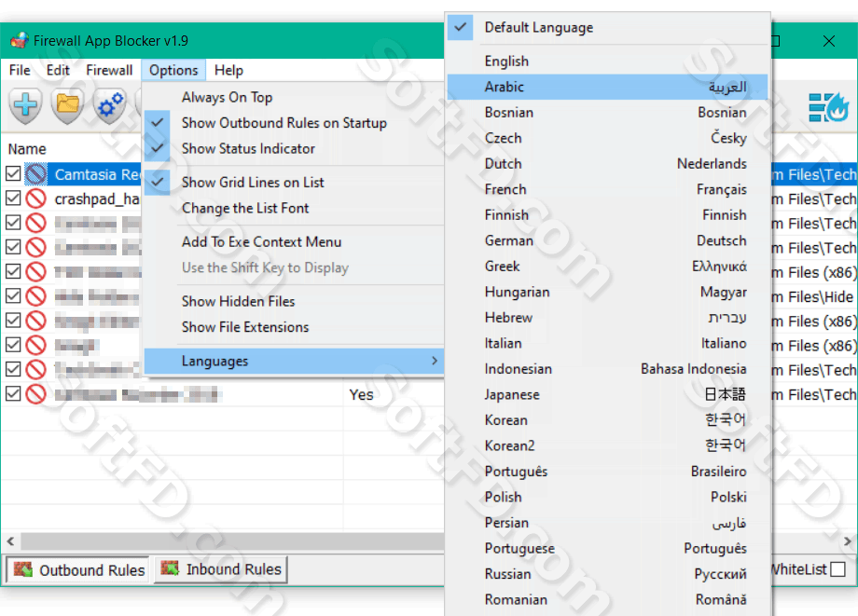Select Russian language
The height and width of the screenshot is (616, 858).
coord(607,574)
